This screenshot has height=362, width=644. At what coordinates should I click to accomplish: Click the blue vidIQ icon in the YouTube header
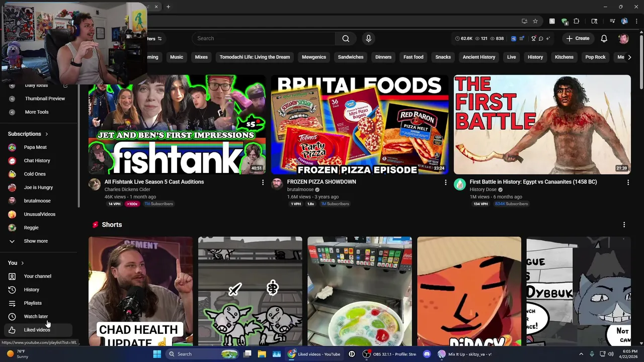point(513,38)
